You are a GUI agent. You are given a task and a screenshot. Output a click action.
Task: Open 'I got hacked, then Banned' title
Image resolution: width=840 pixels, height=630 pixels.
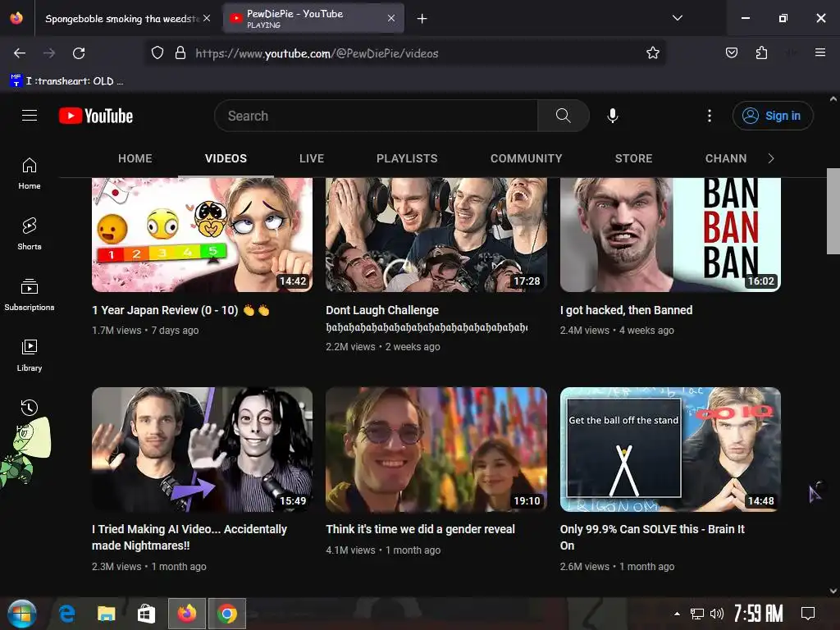[626, 310]
